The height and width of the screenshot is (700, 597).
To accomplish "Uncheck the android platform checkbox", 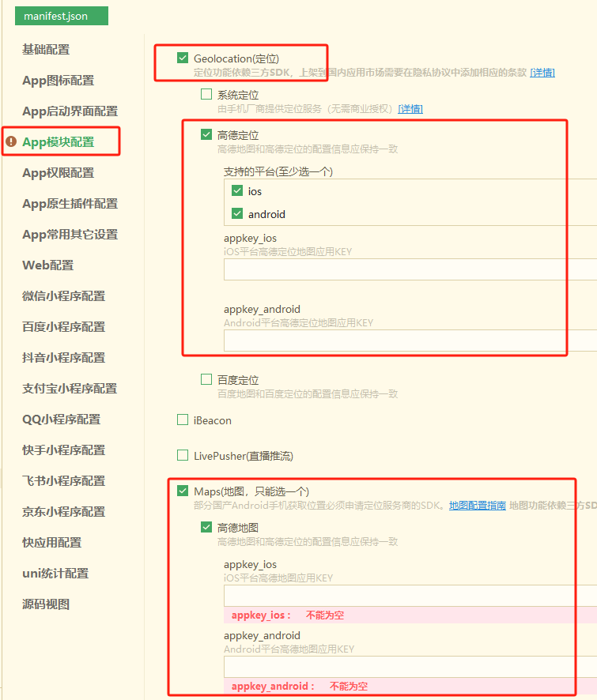I will 237,213.
